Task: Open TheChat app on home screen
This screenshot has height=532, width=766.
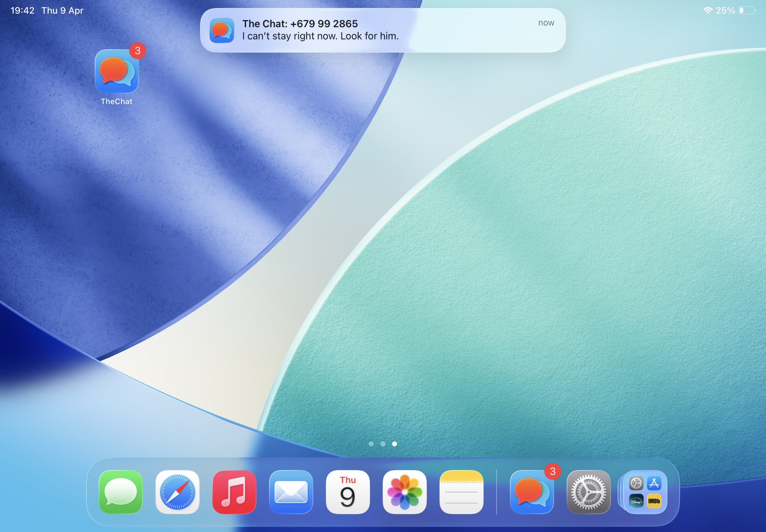Action: (117, 71)
